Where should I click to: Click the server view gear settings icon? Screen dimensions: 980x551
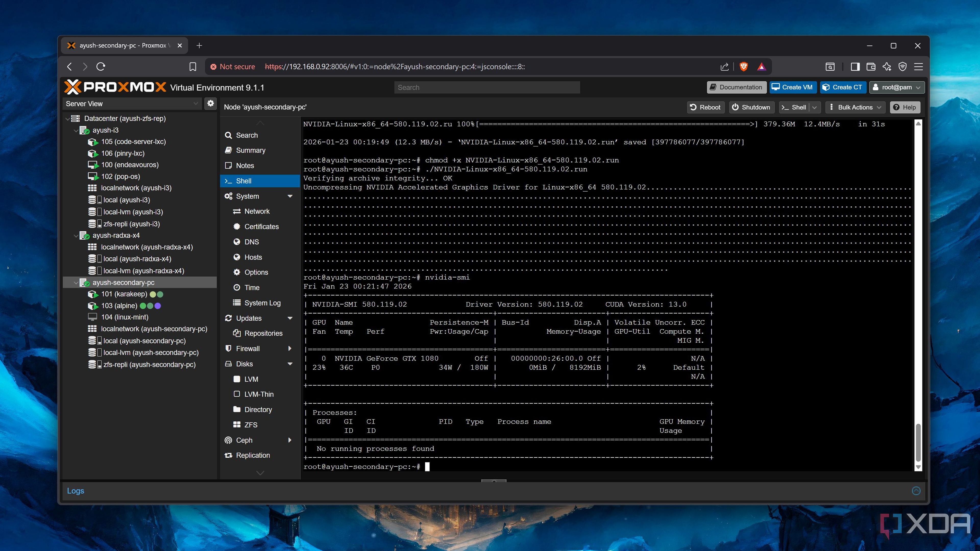point(210,103)
